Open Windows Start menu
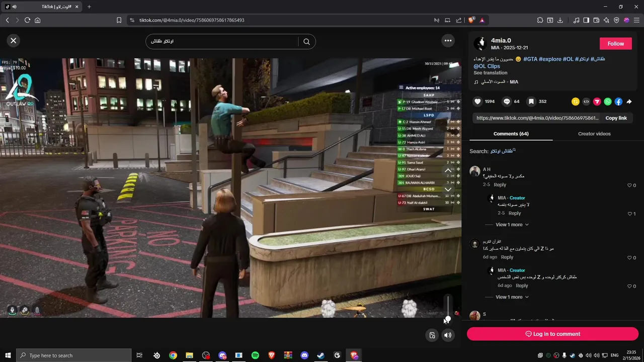Viewport: 644px width, 362px height. tap(8, 355)
